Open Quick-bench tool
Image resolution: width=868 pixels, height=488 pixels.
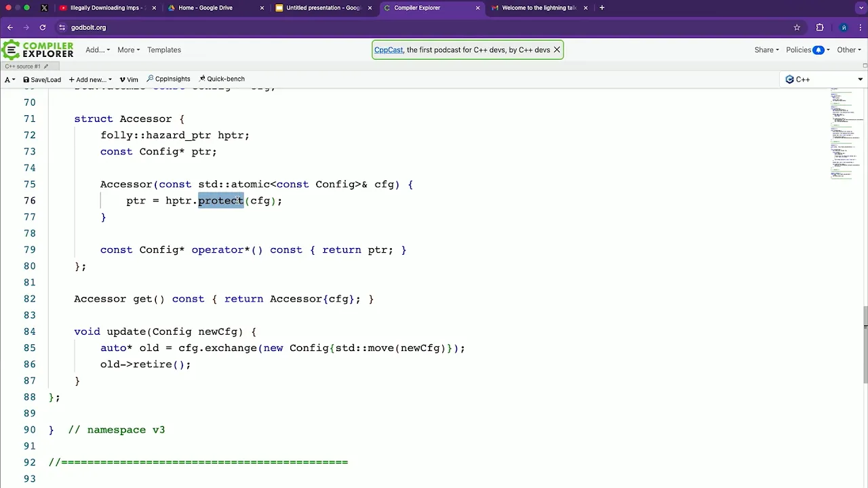[x=222, y=79]
